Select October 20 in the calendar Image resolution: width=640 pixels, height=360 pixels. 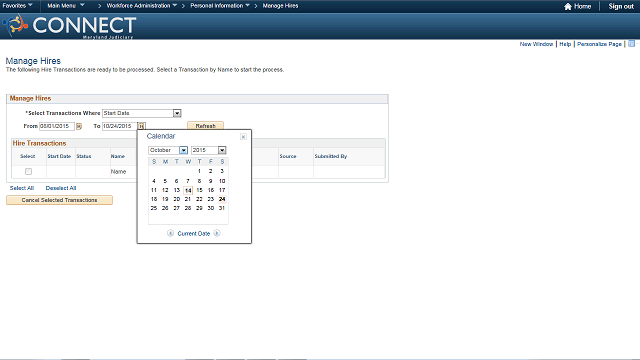pos(176,199)
